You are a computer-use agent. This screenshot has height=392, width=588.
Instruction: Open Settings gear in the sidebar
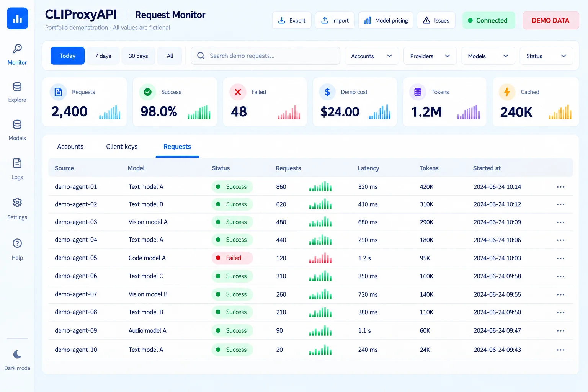[x=17, y=209]
